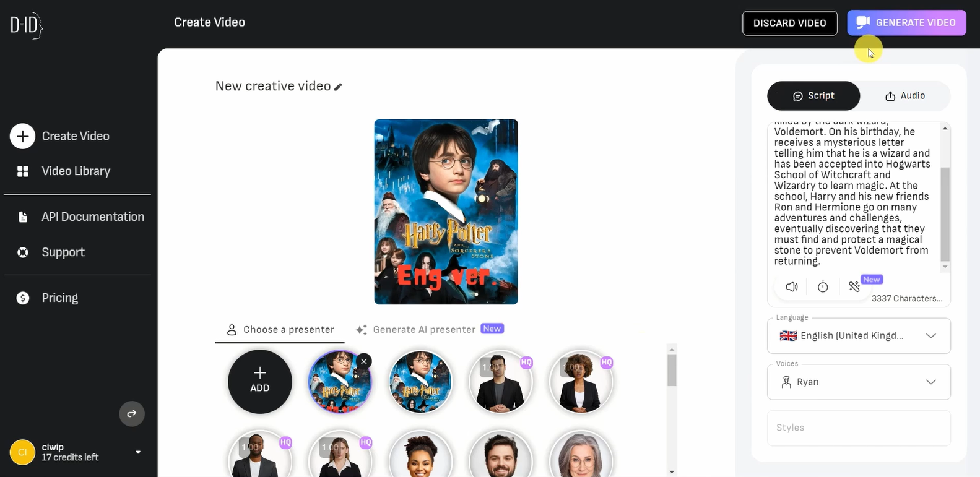Open Video Library grid icon
Viewport: 980px width, 477px height.
[x=23, y=171]
